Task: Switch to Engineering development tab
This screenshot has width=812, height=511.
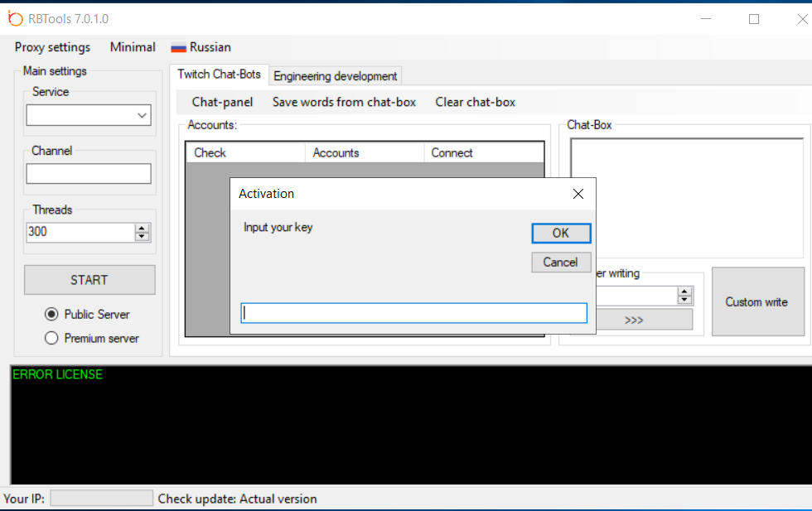Action: click(336, 76)
